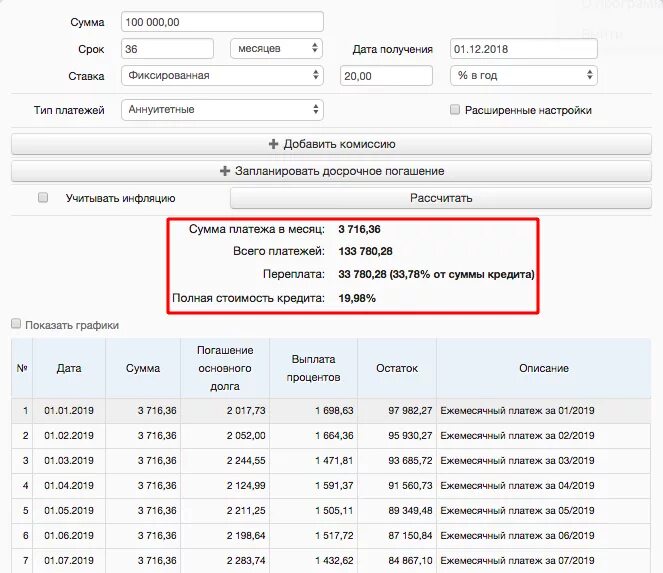Click the date cell 01.07.2019

coord(69,560)
